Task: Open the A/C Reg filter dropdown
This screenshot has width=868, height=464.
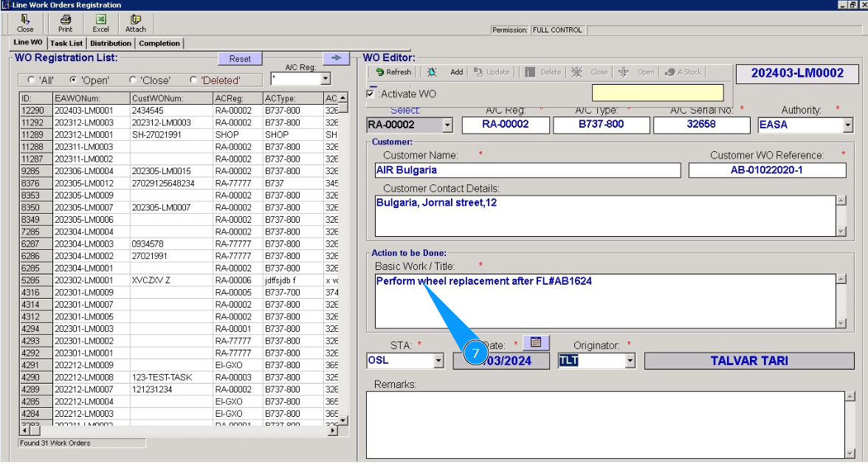Action: click(325, 79)
